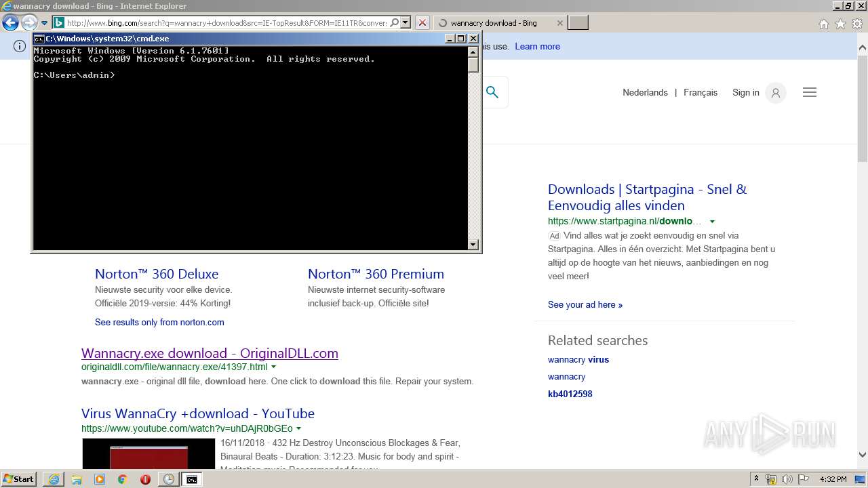Open Windows Media Player taskbar icon

point(100,479)
